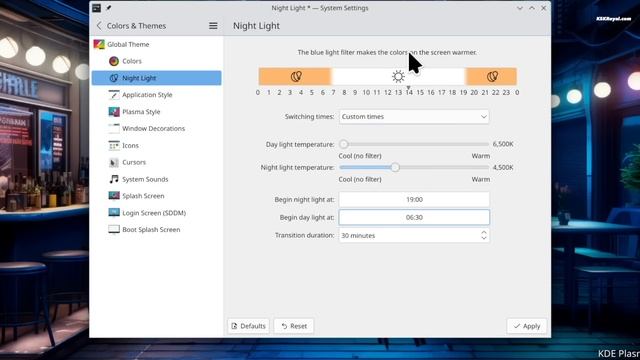Click the Cursors pointer icon
The height and width of the screenshot is (360, 640).
[114, 162]
